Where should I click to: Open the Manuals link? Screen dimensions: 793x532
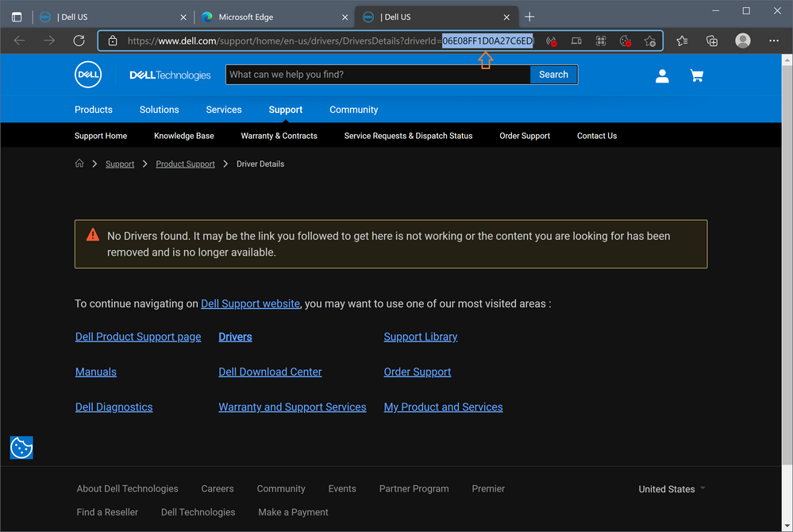coord(95,372)
